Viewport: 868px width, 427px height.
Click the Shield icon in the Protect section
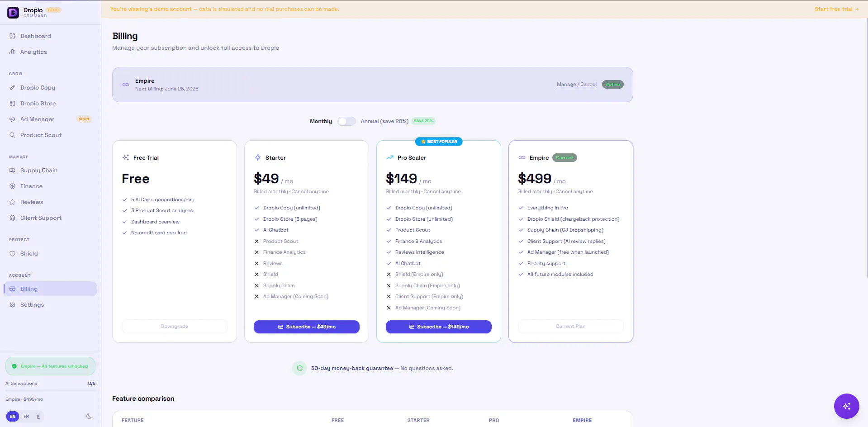point(13,254)
